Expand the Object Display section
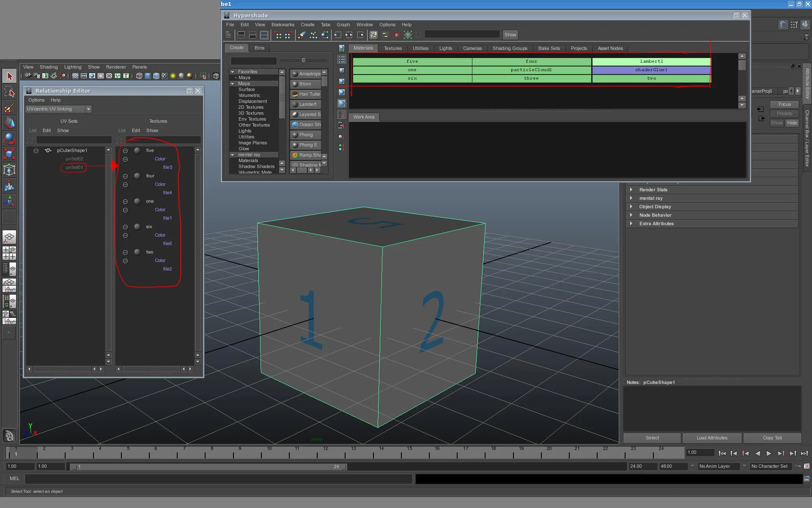 click(x=631, y=207)
